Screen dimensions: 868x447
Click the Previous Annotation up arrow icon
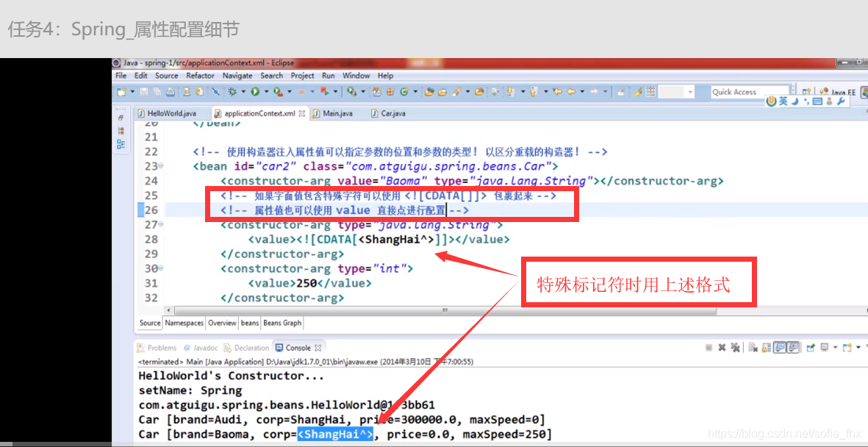533,92
